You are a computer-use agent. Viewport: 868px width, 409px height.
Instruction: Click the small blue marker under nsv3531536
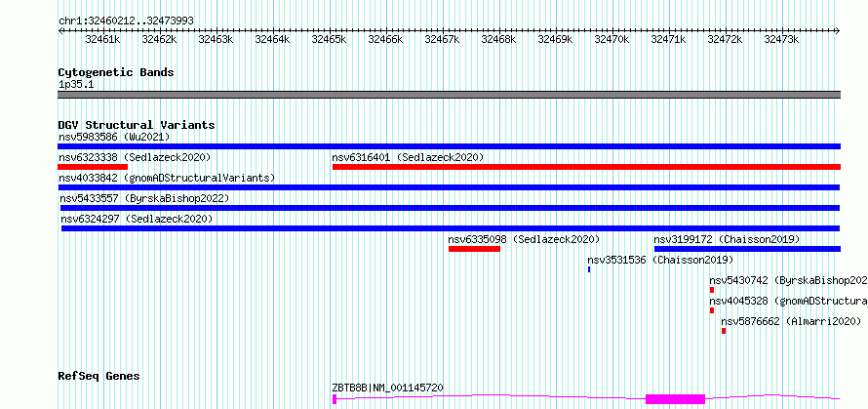pos(589,269)
